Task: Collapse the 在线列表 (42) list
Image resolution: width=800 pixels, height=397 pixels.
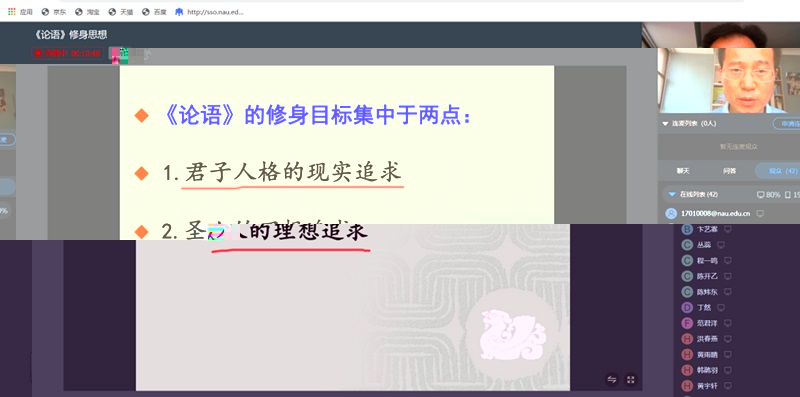Action: click(x=671, y=194)
